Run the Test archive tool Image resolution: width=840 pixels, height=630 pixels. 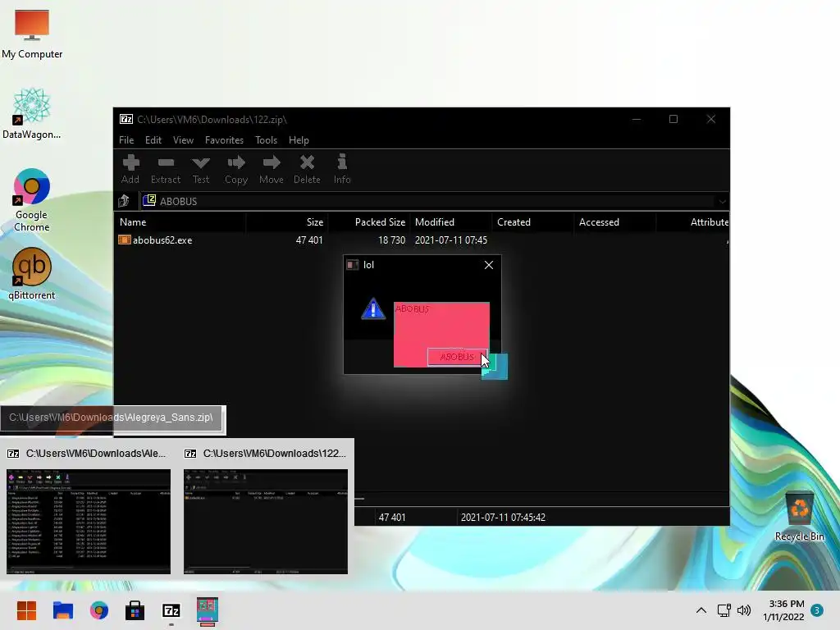point(201,169)
